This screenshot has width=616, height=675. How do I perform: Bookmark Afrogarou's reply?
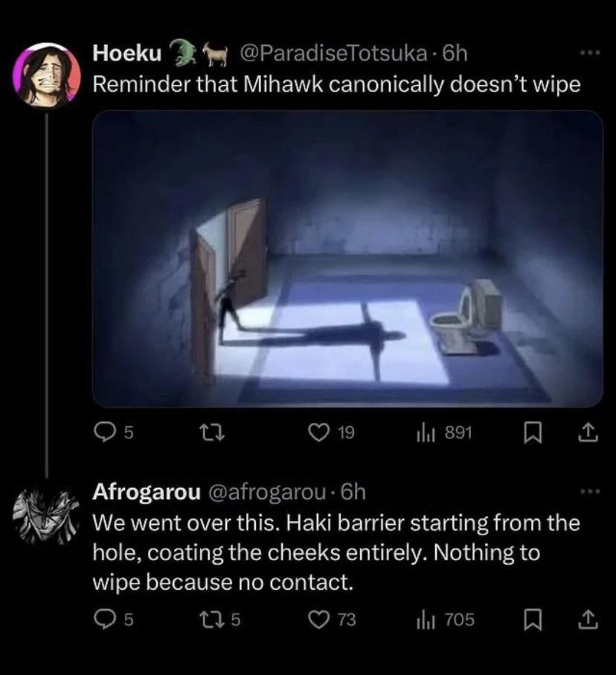532,620
